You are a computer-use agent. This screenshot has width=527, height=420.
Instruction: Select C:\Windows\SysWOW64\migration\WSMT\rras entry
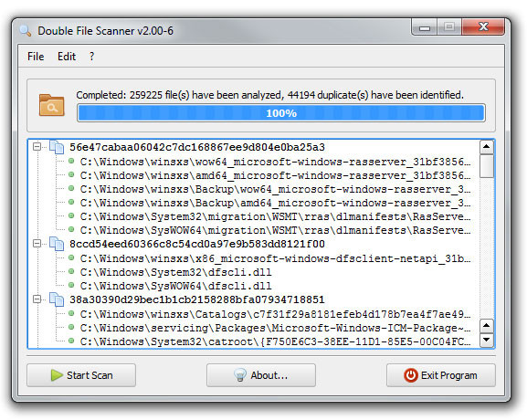point(275,230)
